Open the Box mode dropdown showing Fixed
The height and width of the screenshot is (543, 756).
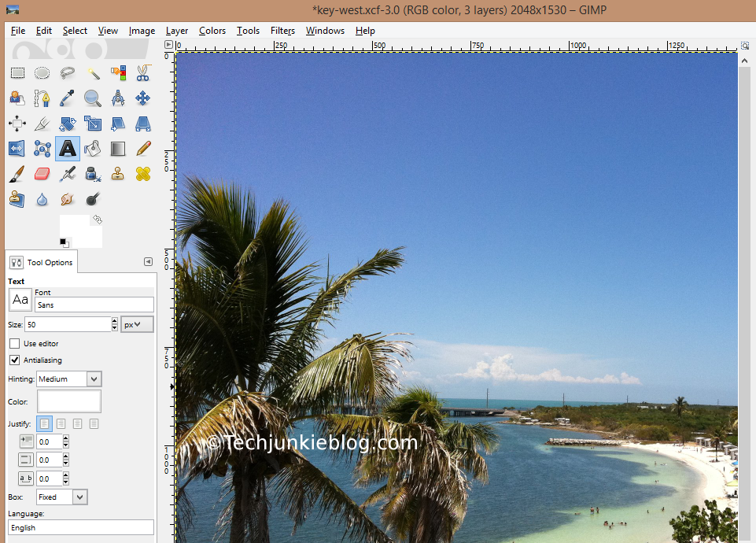pyautogui.click(x=61, y=497)
